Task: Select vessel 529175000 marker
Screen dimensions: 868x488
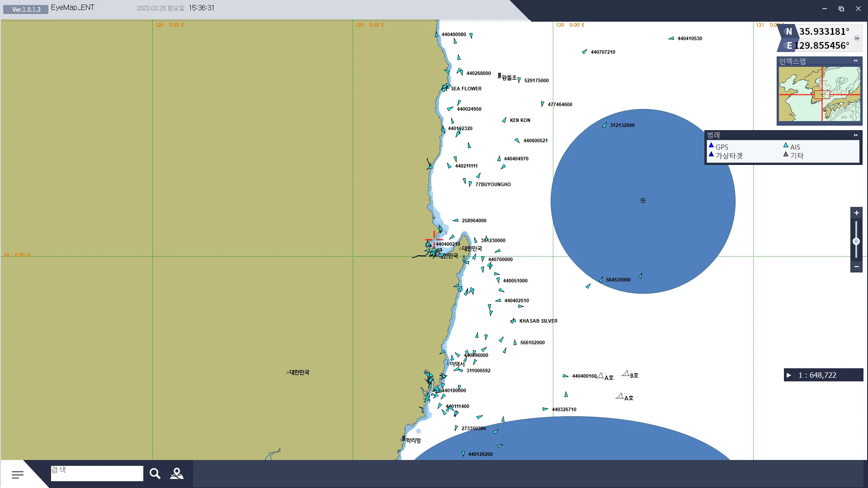Action: click(519, 80)
